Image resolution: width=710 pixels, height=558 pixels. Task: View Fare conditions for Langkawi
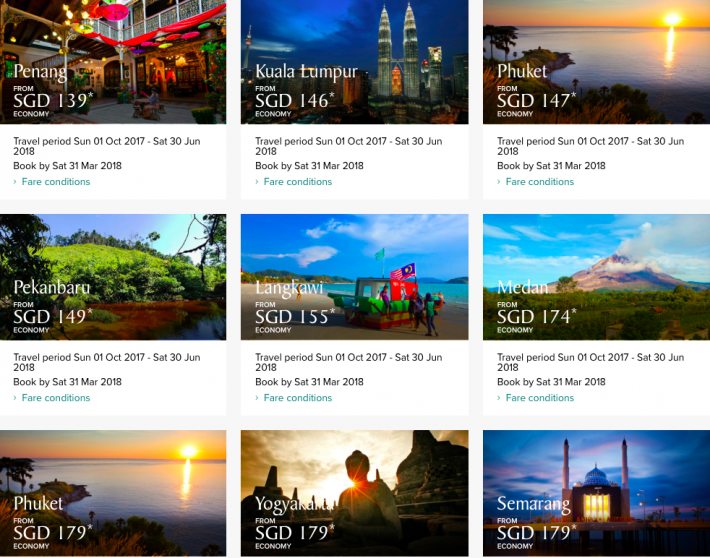(298, 398)
